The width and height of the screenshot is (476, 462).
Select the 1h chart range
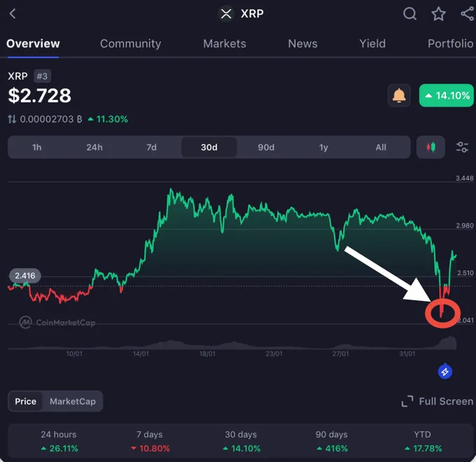coord(36,147)
